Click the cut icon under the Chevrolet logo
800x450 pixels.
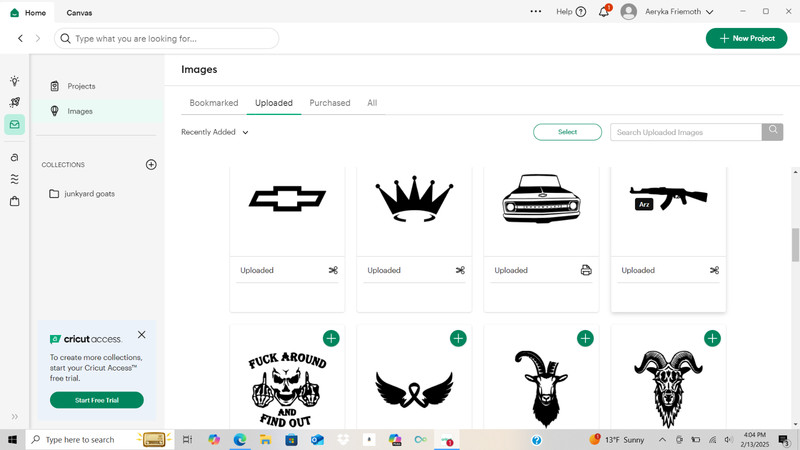[333, 270]
